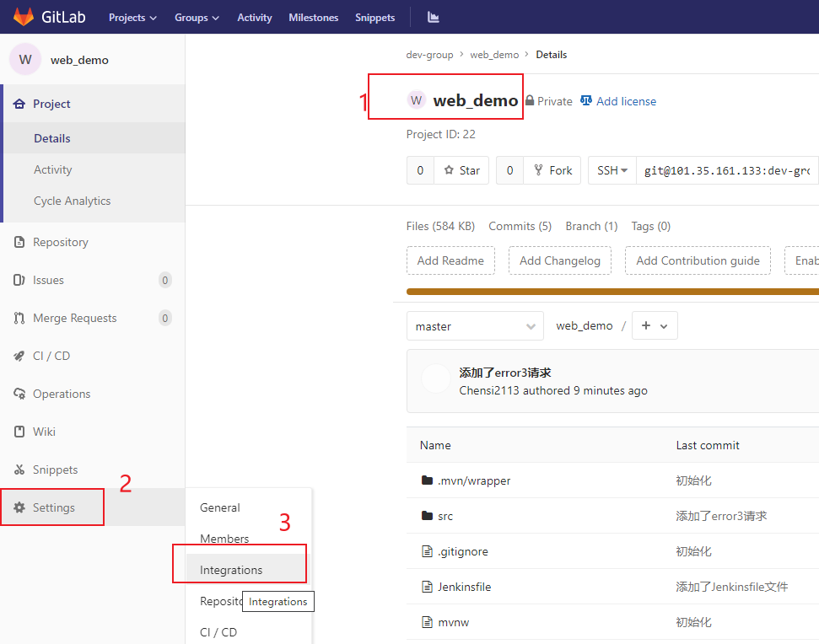Open the master branch selector
The height and width of the screenshot is (644, 819).
pyautogui.click(x=475, y=326)
